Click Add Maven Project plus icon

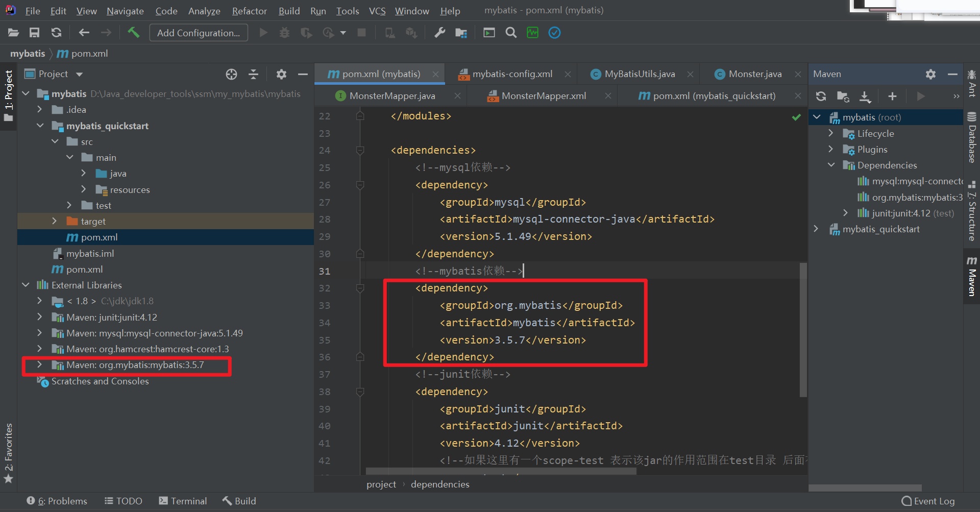tap(892, 96)
